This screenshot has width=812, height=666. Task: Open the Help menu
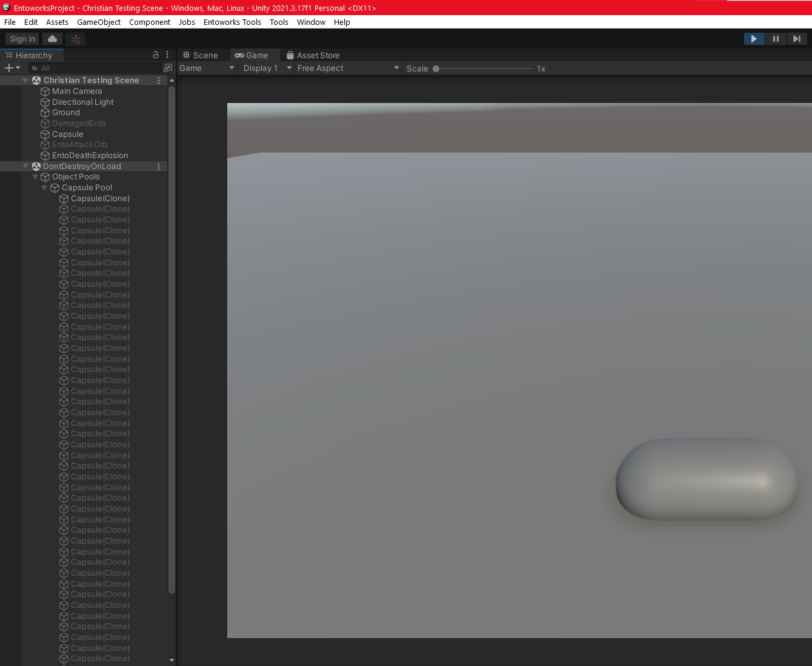(x=342, y=22)
